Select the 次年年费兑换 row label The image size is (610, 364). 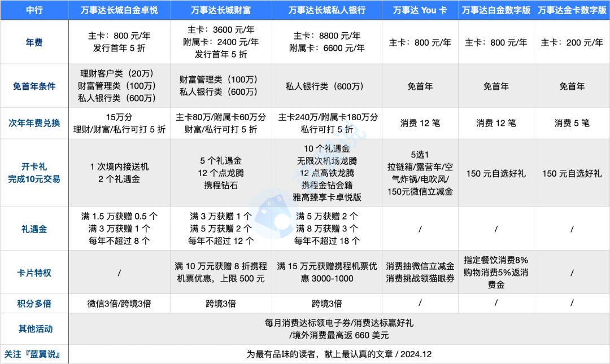pos(34,123)
